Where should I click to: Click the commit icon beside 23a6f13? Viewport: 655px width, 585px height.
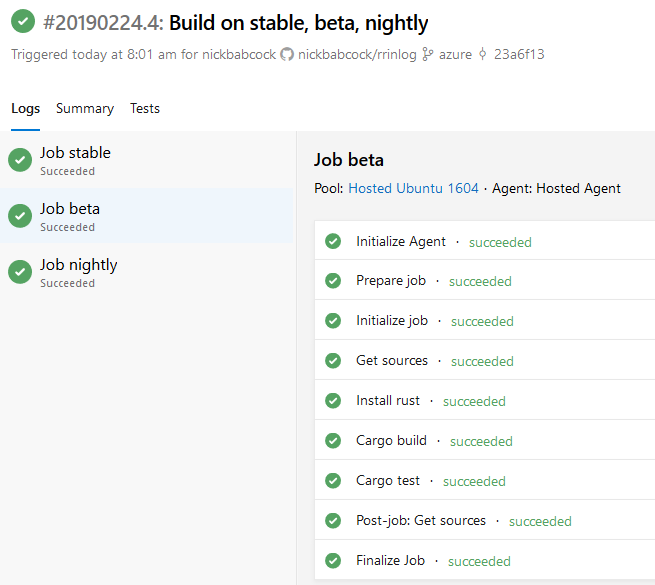click(x=482, y=54)
